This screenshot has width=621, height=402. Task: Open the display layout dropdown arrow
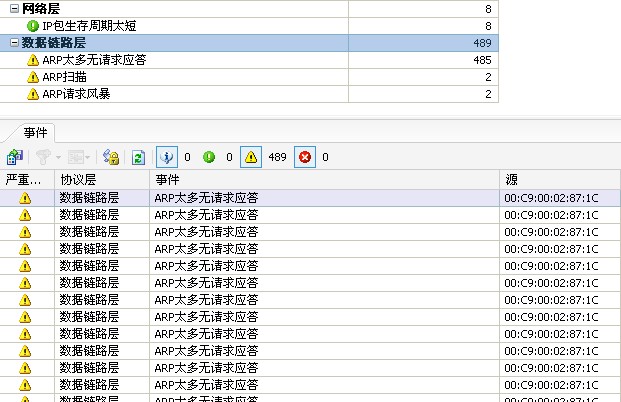tap(88, 157)
